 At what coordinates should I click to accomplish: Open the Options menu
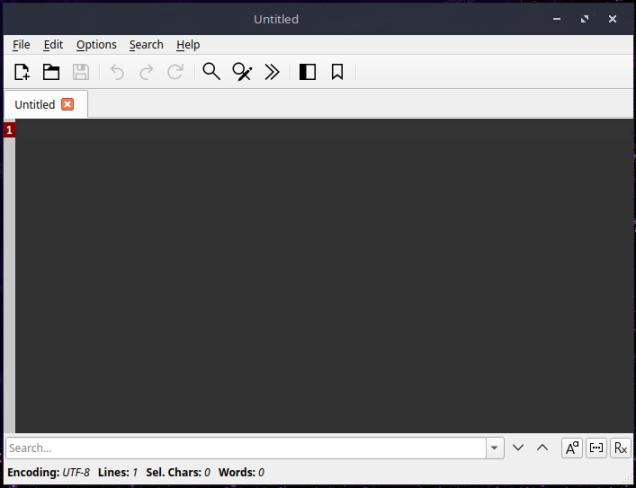96,45
